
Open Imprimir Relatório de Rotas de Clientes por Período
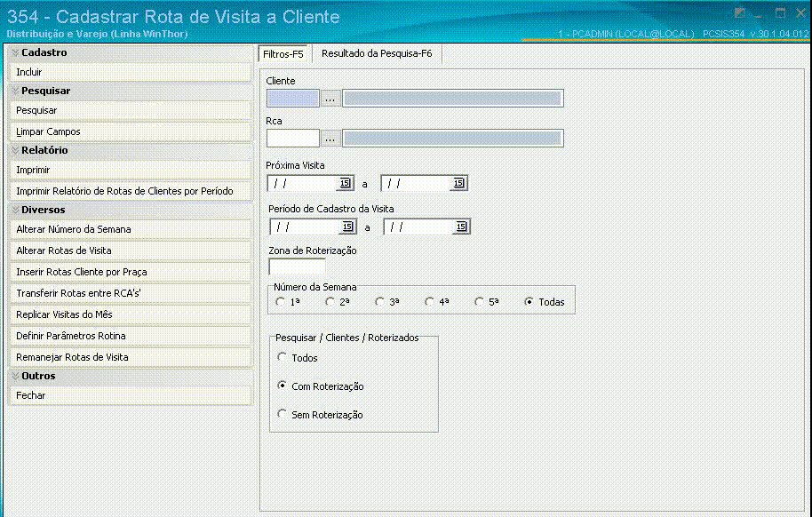pos(131,192)
